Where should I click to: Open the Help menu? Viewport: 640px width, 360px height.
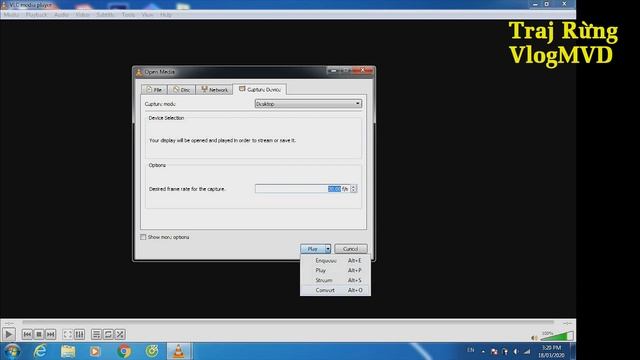pos(166,15)
